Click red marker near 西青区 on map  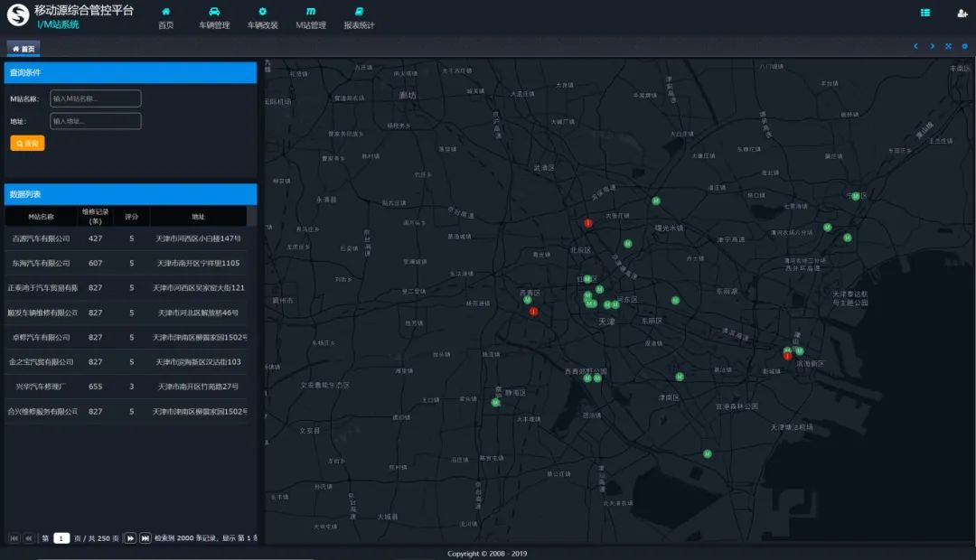[533, 312]
